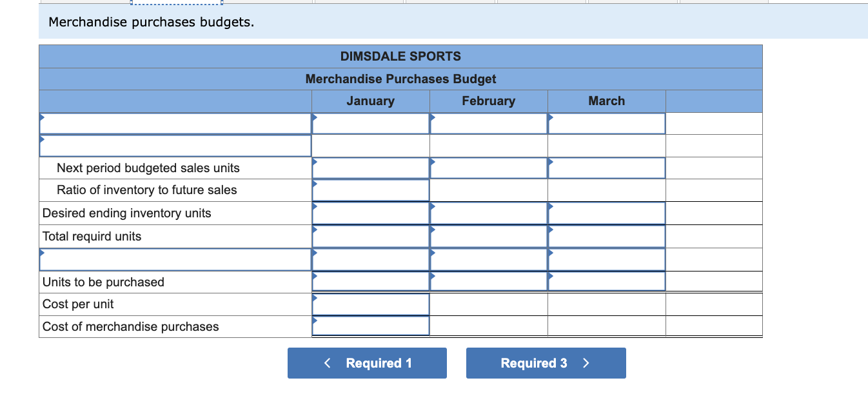This screenshot has height=405, width=868.
Task: Click the Cost of merchandise purchases cell
Action: pyautogui.click(x=370, y=326)
